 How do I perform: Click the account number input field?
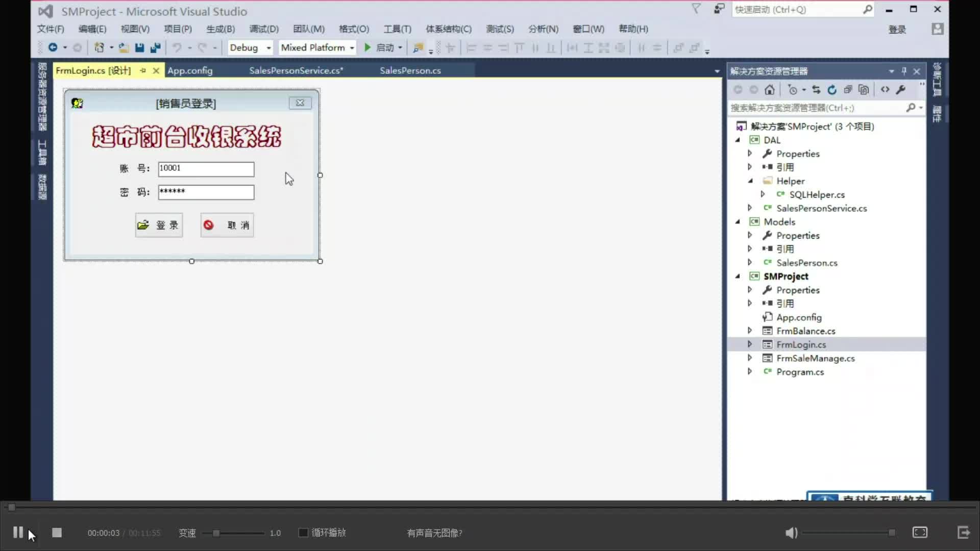click(x=205, y=168)
